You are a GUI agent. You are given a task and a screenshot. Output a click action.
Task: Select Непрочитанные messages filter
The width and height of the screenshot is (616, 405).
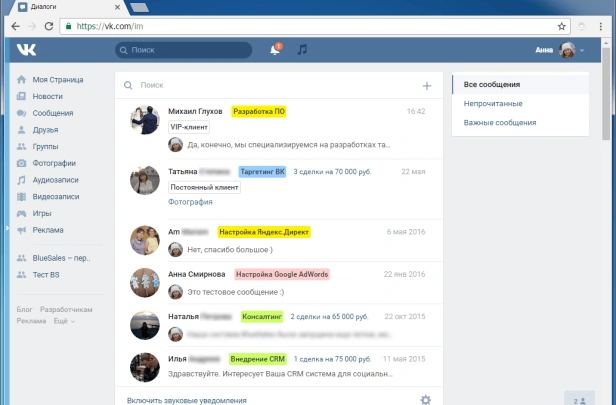(494, 103)
